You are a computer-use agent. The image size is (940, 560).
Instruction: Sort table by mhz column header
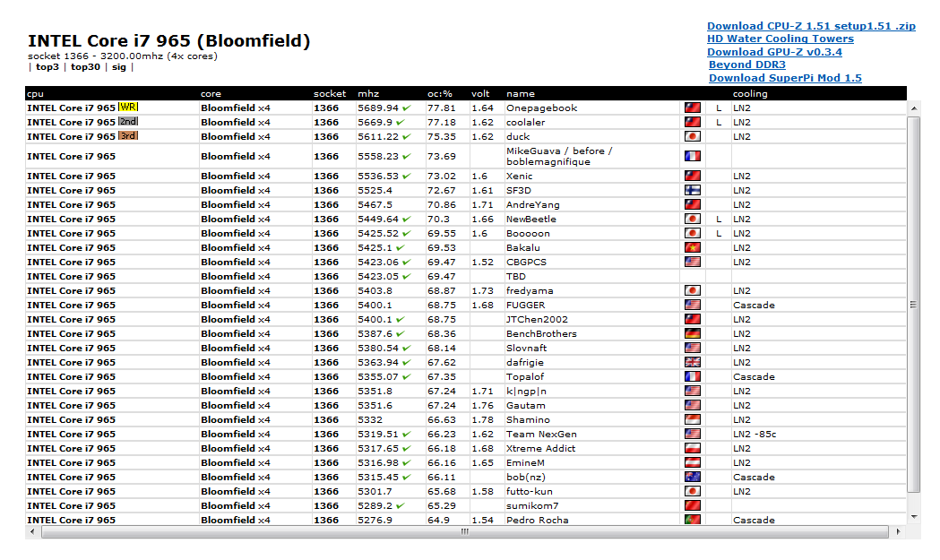(368, 94)
